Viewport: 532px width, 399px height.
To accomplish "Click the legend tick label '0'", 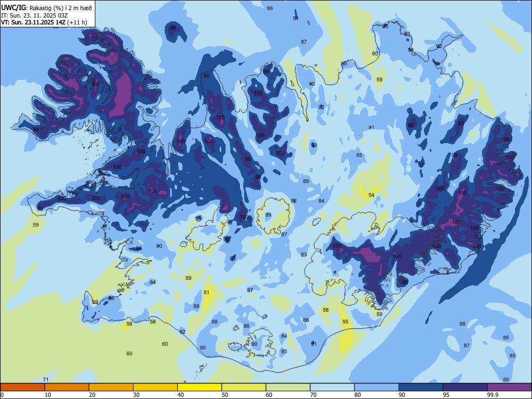I will 2,395.
